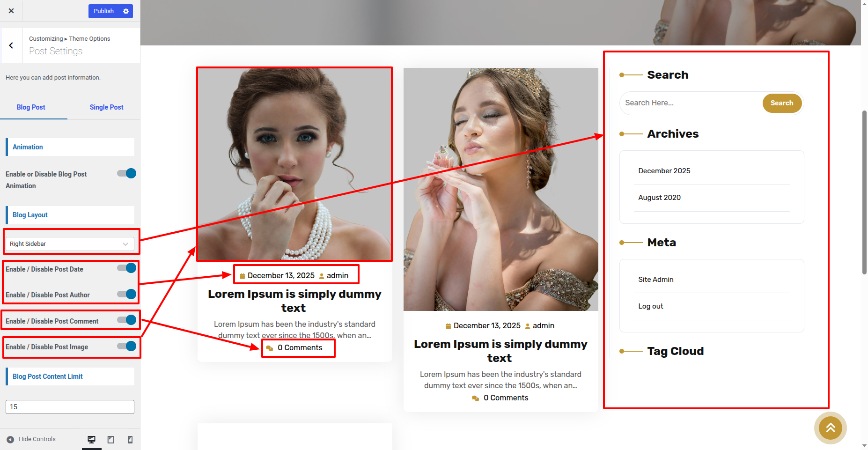Toggle Blog Post Animation switch
Image resolution: width=868 pixels, height=450 pixels.
coord(126,174)
